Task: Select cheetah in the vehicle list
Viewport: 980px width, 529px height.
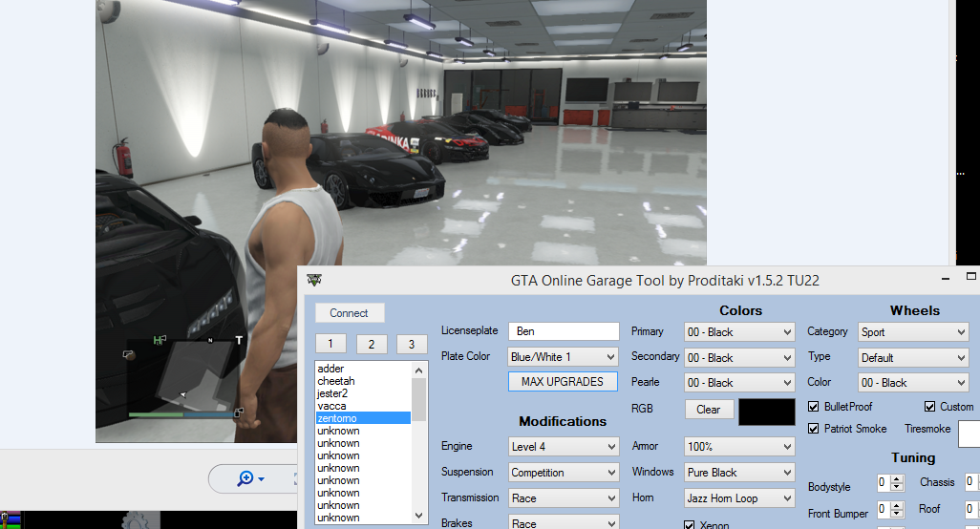Action: point(363,381)
